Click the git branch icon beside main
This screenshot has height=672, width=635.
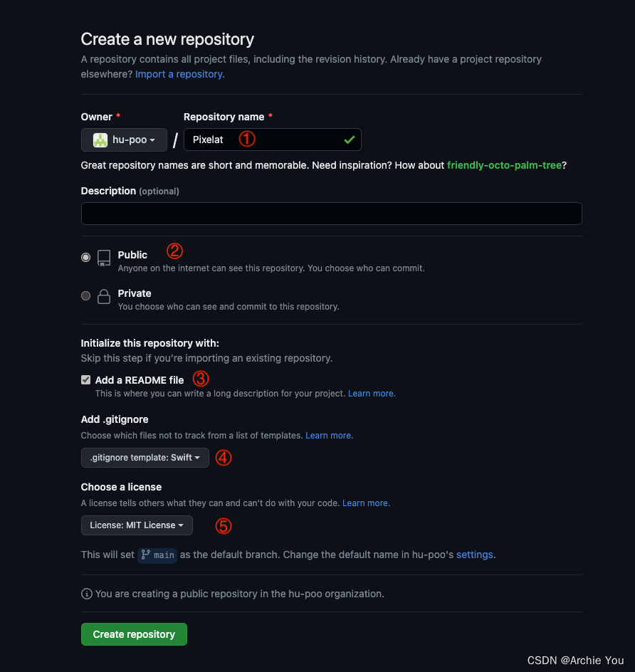pos(145,555)
